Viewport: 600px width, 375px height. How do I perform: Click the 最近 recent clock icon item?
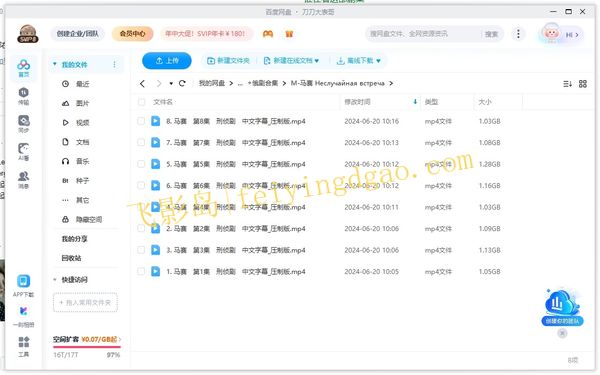(75, 84)
